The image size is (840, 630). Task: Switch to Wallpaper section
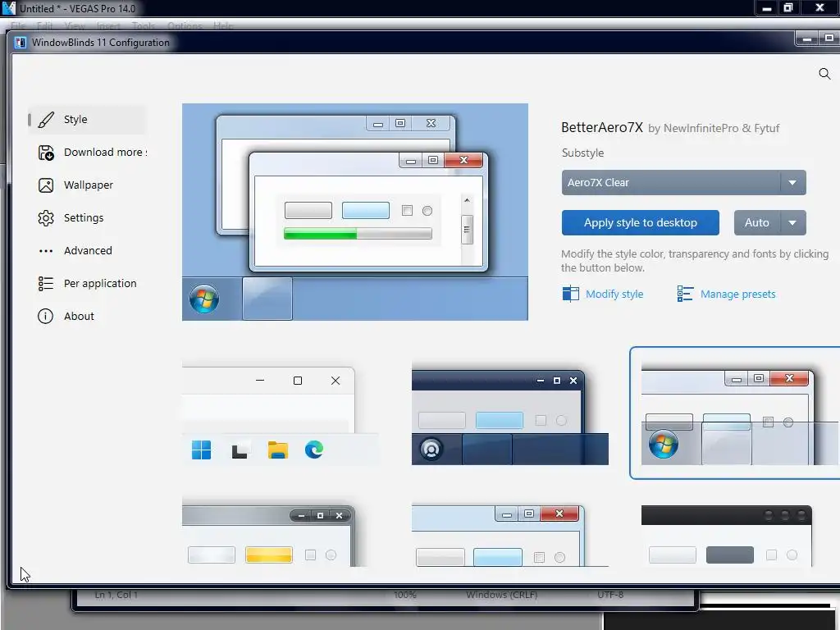[x=87, y=185]
